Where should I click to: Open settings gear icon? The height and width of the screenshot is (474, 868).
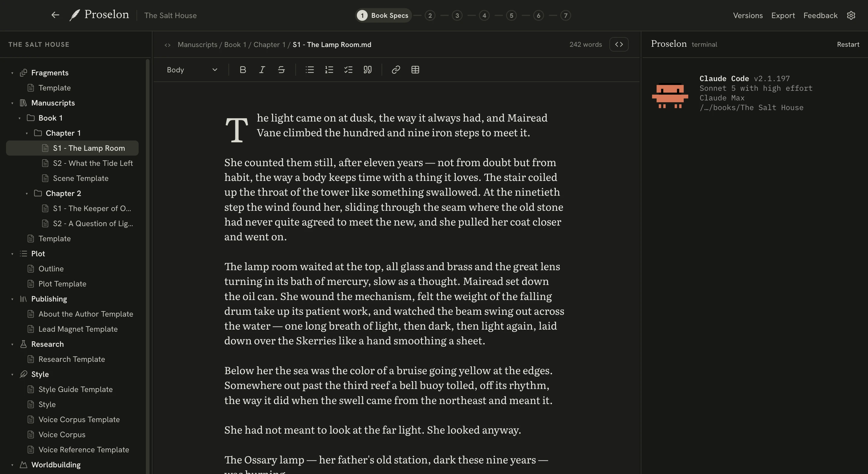coord(851,15)
